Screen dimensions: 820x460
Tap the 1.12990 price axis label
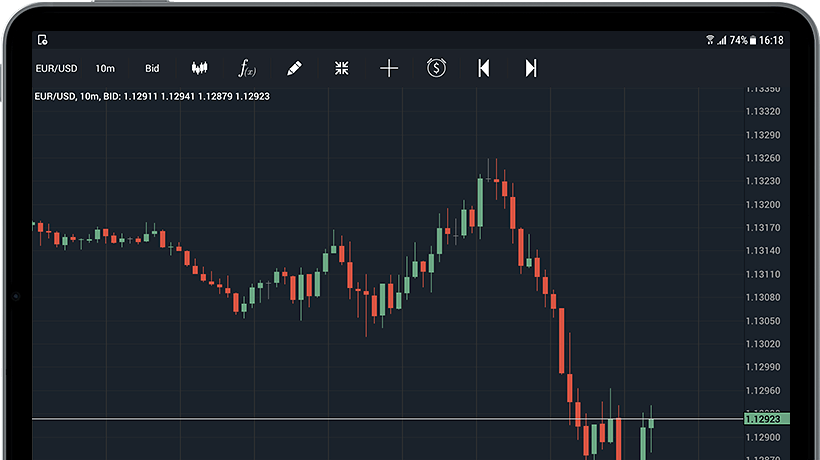763,367
